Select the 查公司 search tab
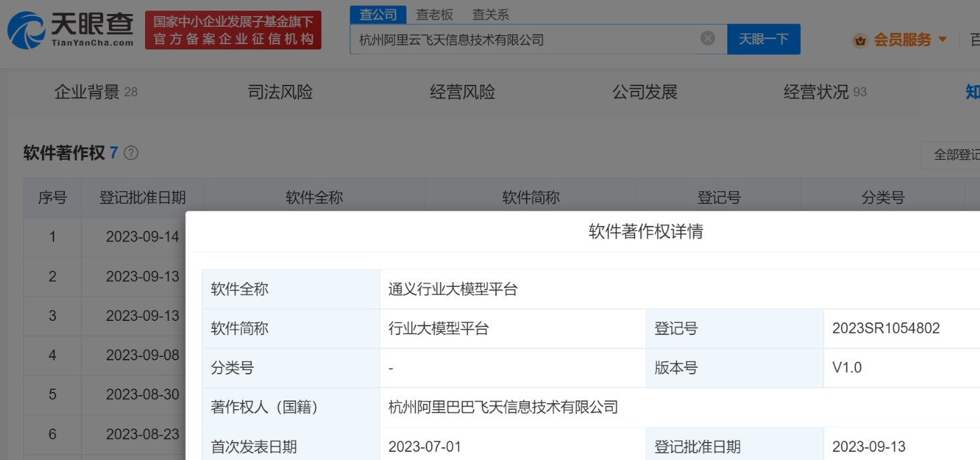The height and width of the screenshot is (460, 980). click(378, 15)
